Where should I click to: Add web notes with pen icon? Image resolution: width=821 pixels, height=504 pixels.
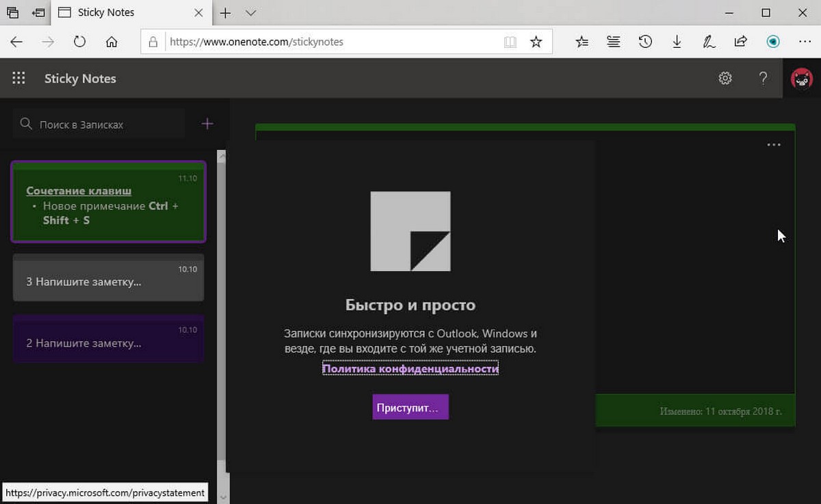(709, 42)
